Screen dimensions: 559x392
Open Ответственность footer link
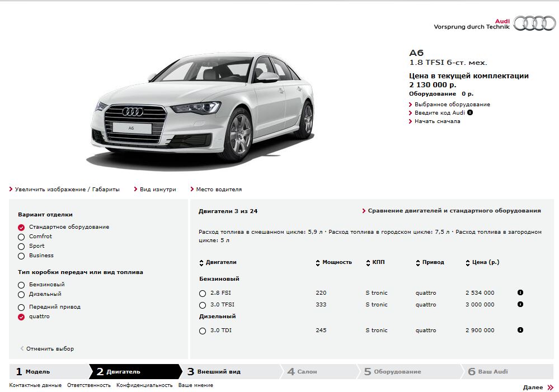coord(89,385)
